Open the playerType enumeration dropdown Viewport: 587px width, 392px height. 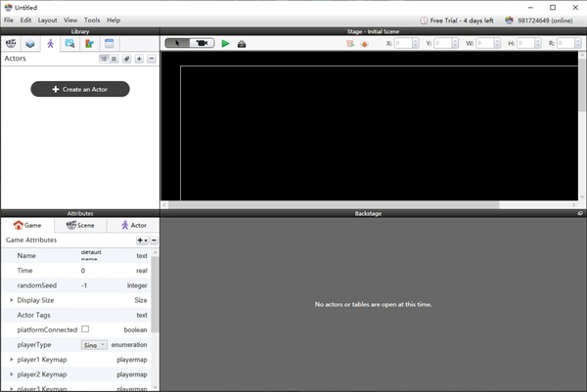click(x=95, y=345)
